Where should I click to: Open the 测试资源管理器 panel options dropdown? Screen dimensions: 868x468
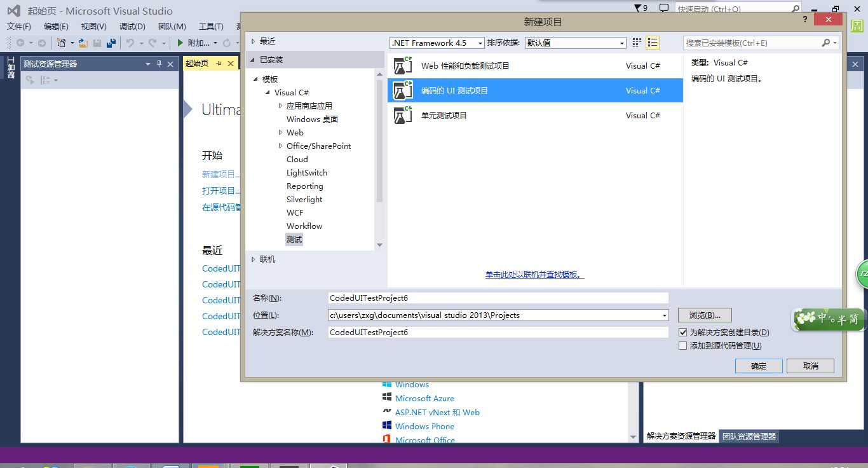[x=148, y=64]
